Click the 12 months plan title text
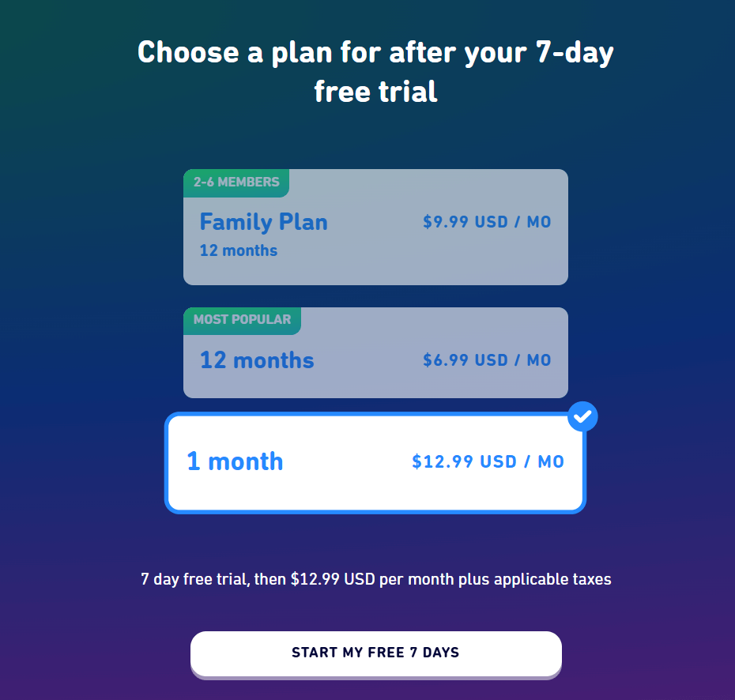Screen dimensions: 735x700 coord(256,359)
